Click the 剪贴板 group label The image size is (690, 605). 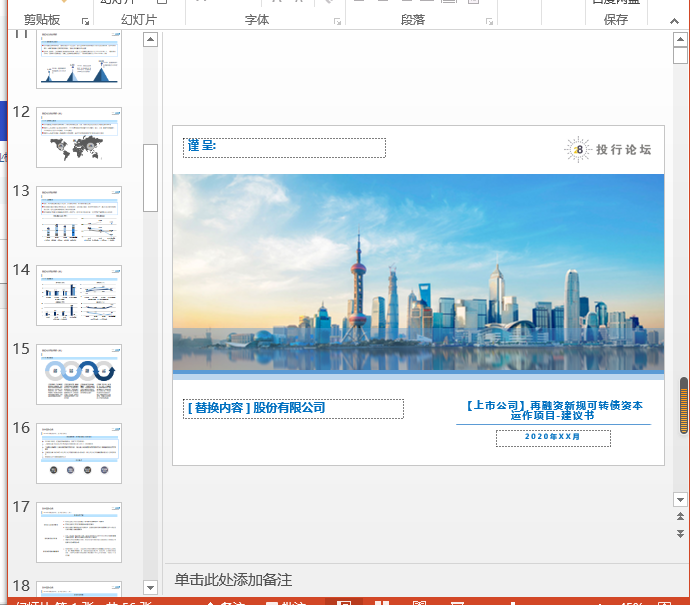click(x=42, y=20)
